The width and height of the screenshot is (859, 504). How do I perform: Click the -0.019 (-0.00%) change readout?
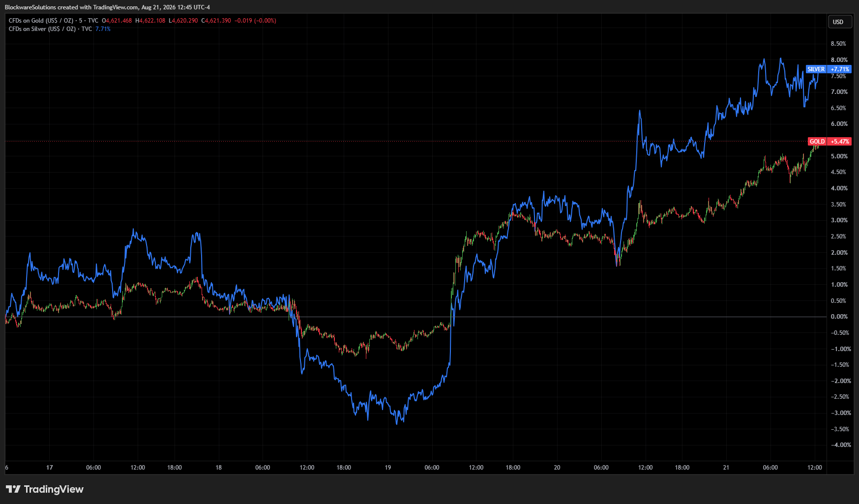click(x=255, y=21)
